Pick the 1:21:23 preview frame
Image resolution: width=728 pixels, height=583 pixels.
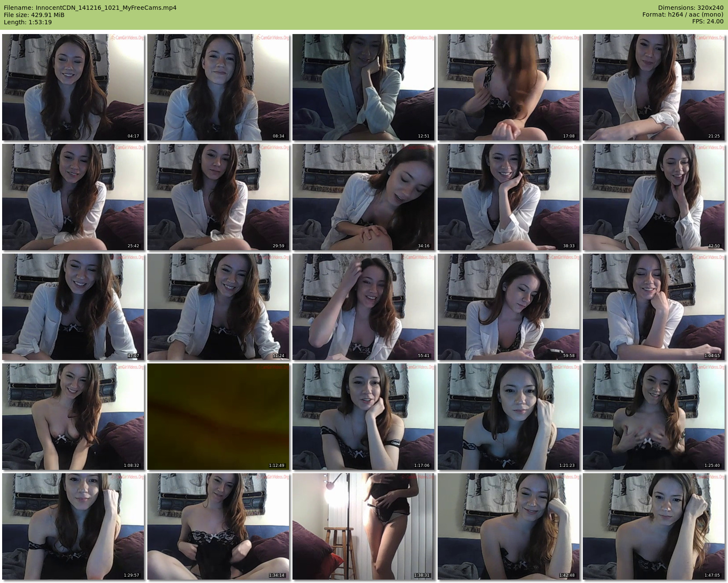509,417
